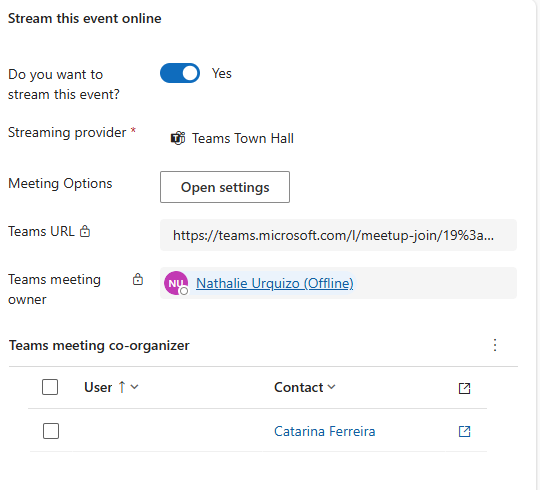Select the Catarina Ferreira row checkbox
This screenshot has width=540, height=490.
(51, 431)
